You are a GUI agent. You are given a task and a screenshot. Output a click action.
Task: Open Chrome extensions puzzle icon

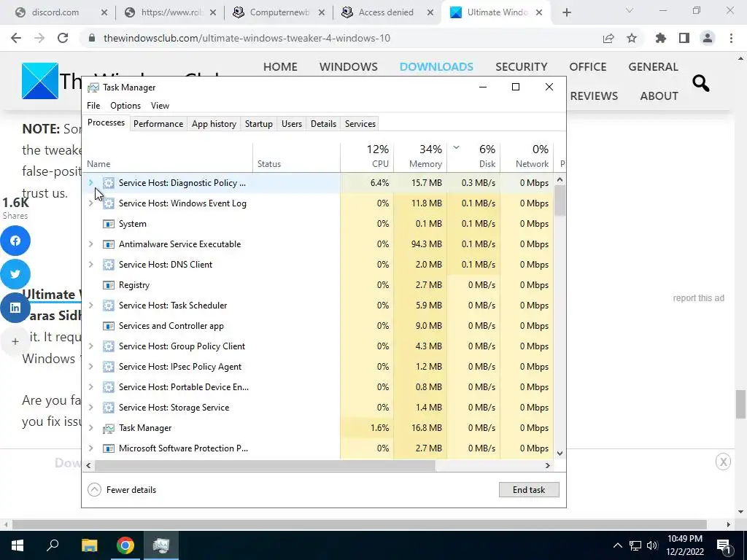(661, 38)
